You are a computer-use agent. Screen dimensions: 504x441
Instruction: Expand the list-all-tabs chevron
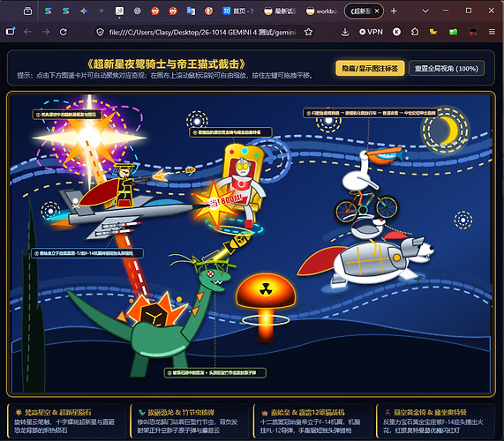pos(425,11)
